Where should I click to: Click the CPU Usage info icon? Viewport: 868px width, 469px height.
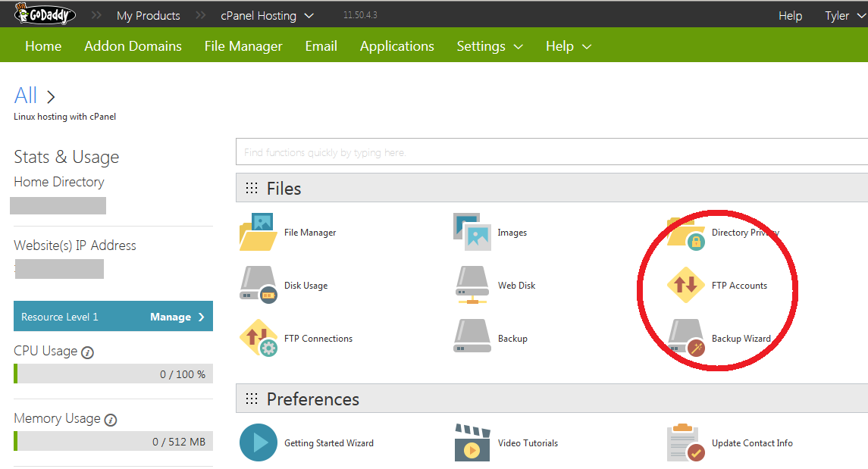pyautogui.click(x=87, y=352)
